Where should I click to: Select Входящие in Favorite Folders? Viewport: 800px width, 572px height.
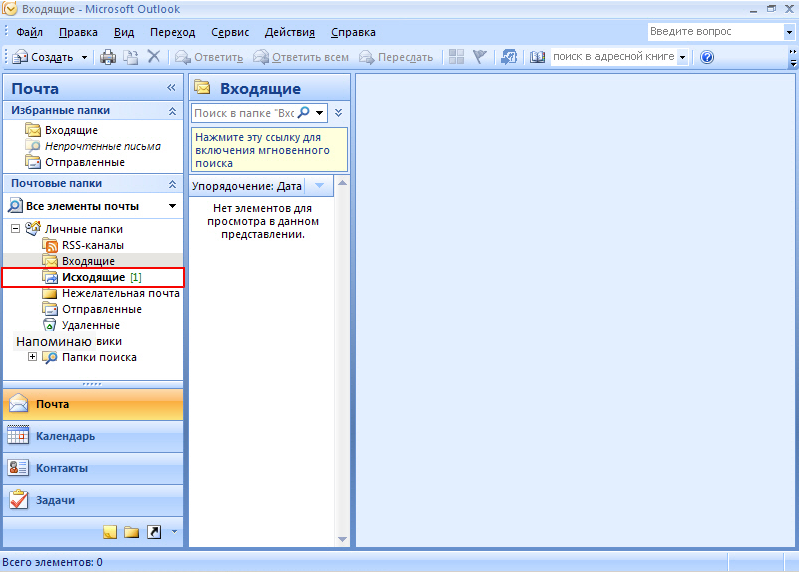click(x=71, y=130)
